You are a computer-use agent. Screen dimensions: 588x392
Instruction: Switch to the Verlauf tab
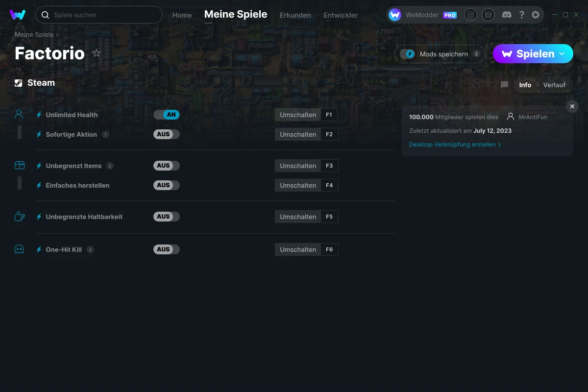554,85
